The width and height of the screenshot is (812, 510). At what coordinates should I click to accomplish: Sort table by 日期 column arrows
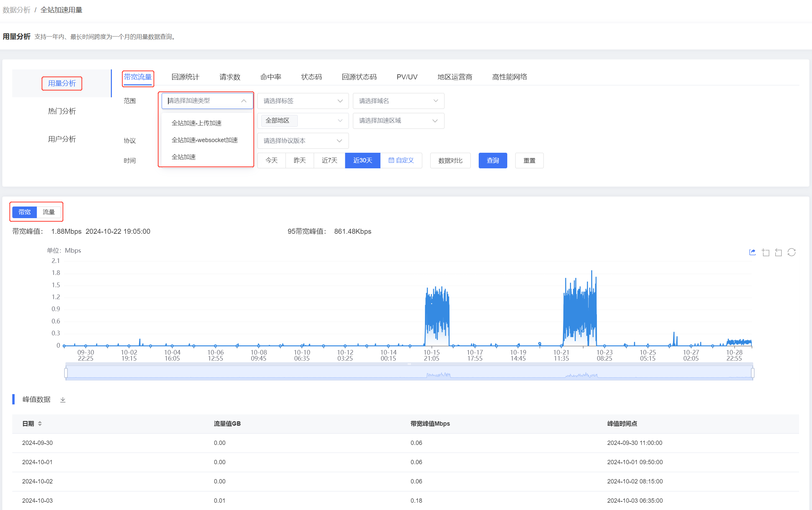(40, 424)
